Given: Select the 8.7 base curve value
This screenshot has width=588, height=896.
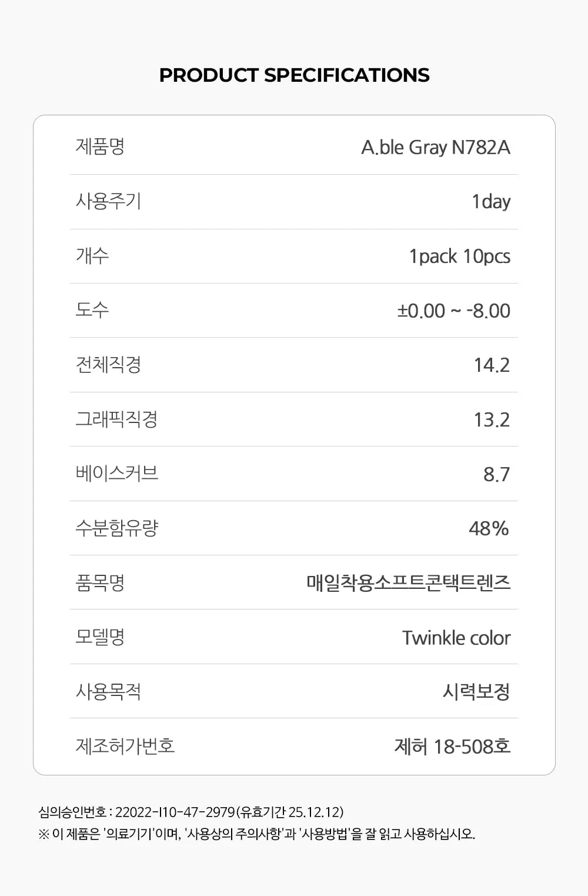Looking at the screenshot, I should coord(496,474).
